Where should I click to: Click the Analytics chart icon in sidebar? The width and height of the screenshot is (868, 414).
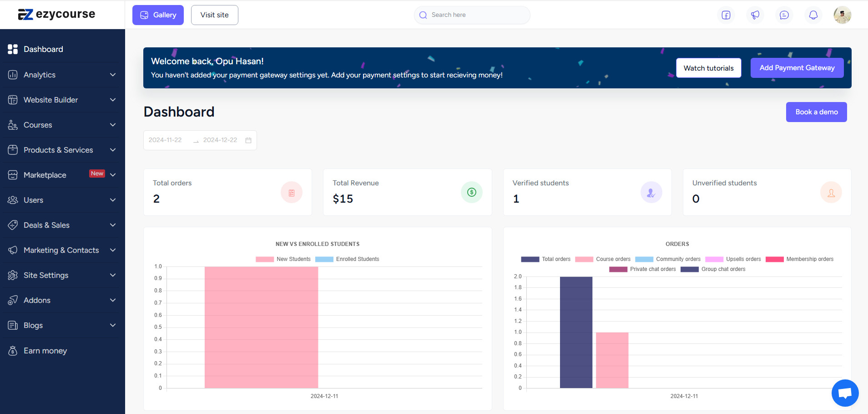click(x=13, y=75)
